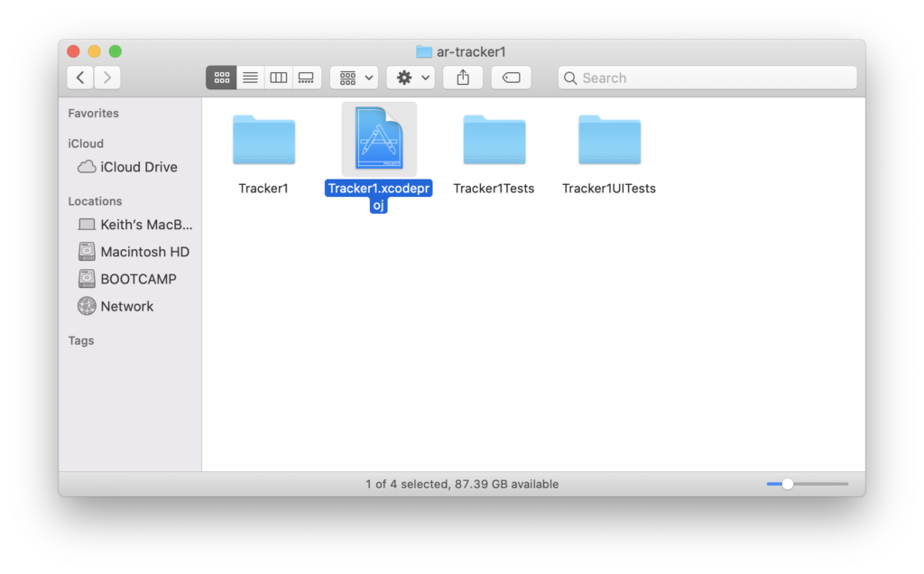Open the Tracker1.xcodeproj file icon
The height and width of the screenshot is (574, 924).
pyautogui.click(x=379, y=139)
